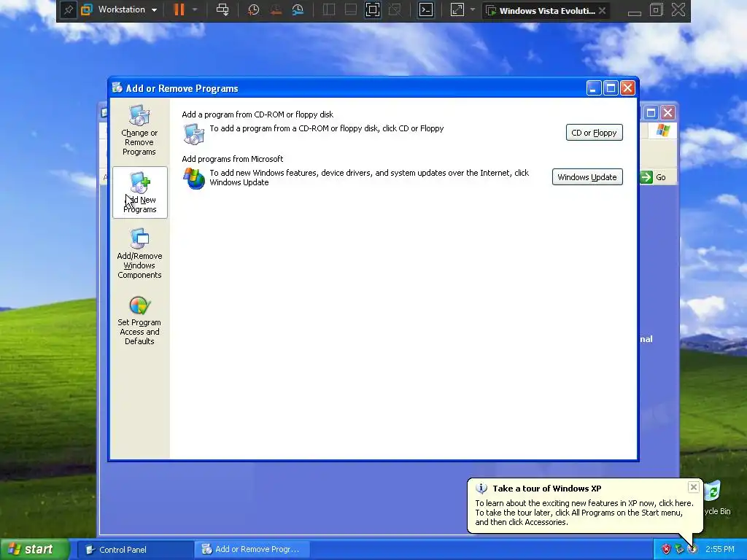Select Add or Remove Programs taskbar item

[x=252, y=550]
